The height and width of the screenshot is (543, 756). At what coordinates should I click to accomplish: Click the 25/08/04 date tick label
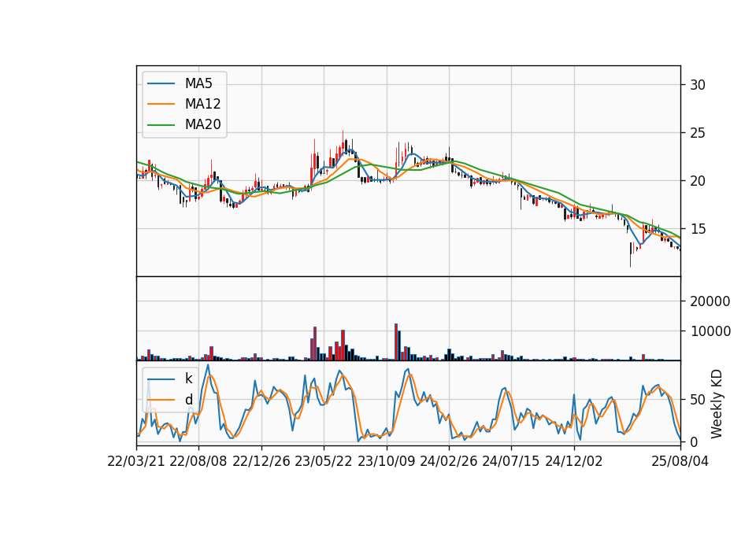[680, 461]
